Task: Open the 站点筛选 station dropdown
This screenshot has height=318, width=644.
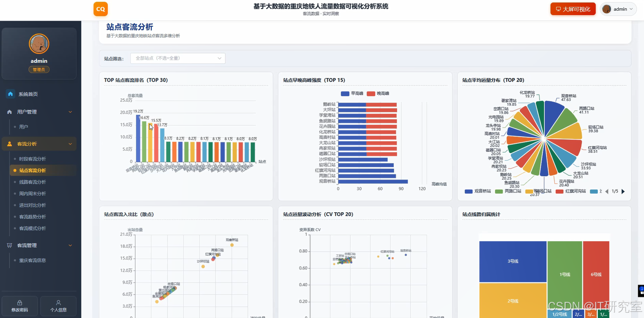Action: coord(178,58)
